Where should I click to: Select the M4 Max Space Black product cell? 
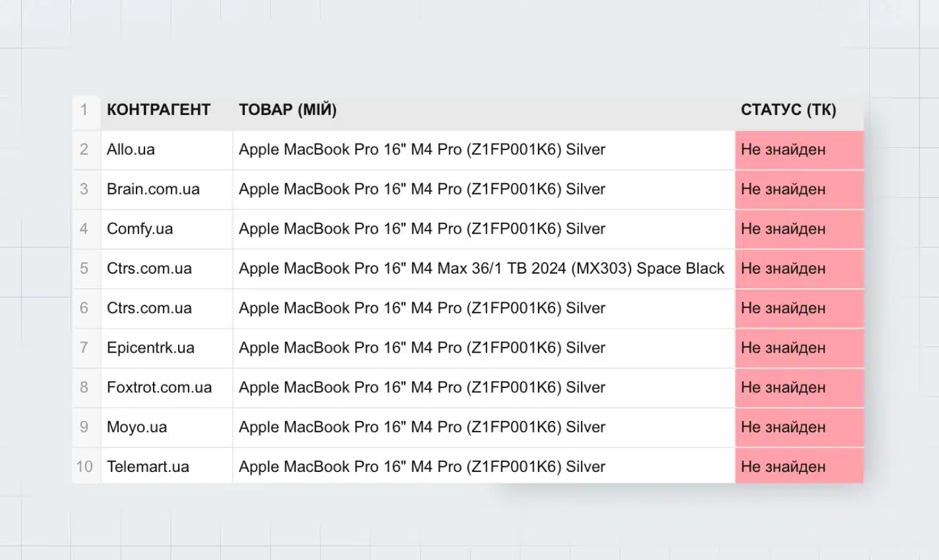tap(481, 269)
